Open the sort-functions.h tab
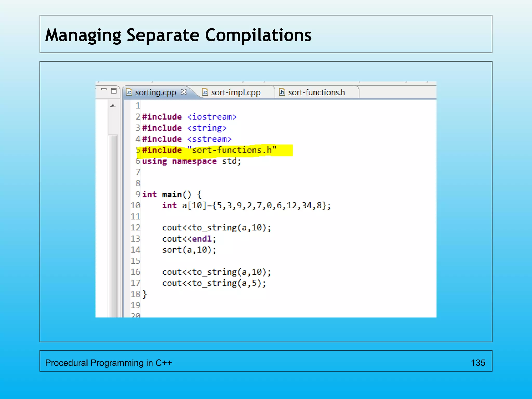 click(x=317, y=92)
